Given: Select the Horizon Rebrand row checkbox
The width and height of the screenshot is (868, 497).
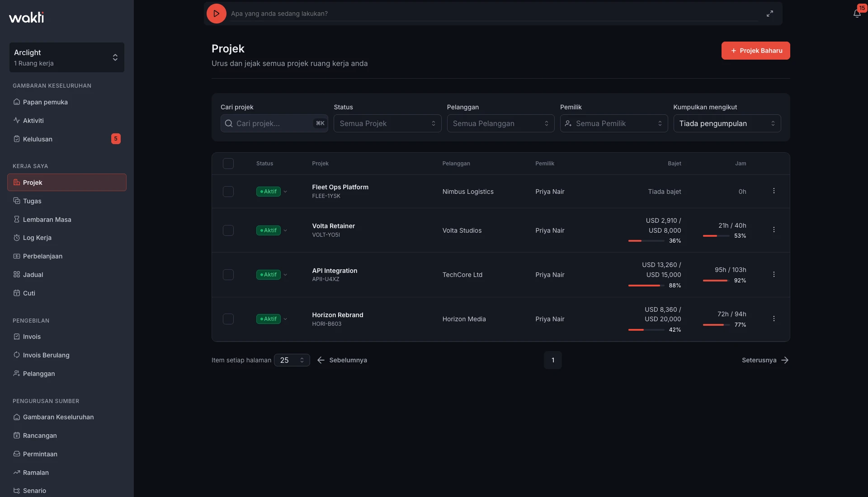Looking at the screenshot, I should tap(228, 319).
